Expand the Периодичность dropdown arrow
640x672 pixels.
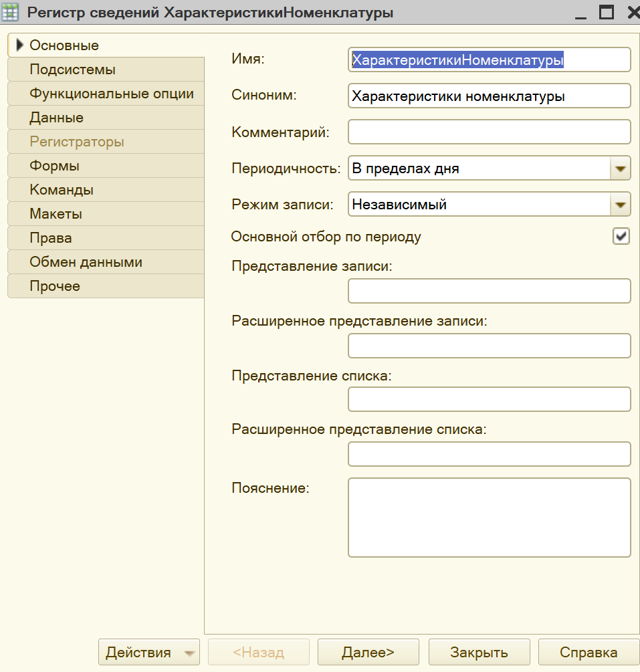[x=621, y=169]
